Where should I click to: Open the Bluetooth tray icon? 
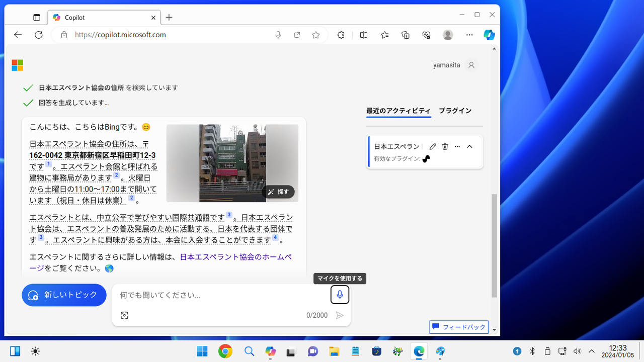pyautogui.click(x=532, y=351)
